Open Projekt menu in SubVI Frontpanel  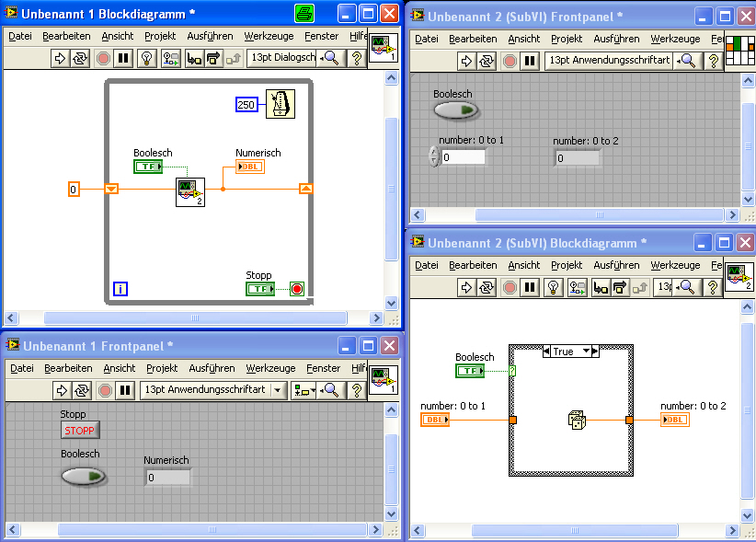coord(567,39)
